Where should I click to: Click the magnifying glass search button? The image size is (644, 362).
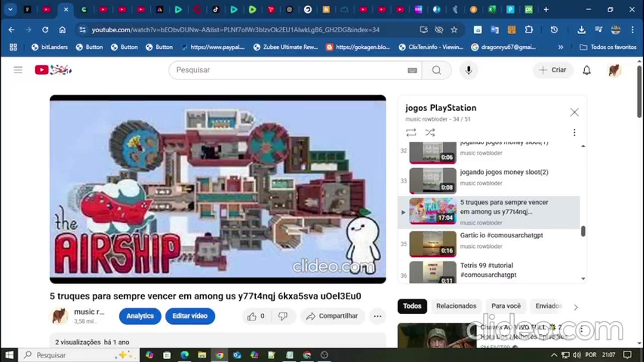click(x=436, y=70)
